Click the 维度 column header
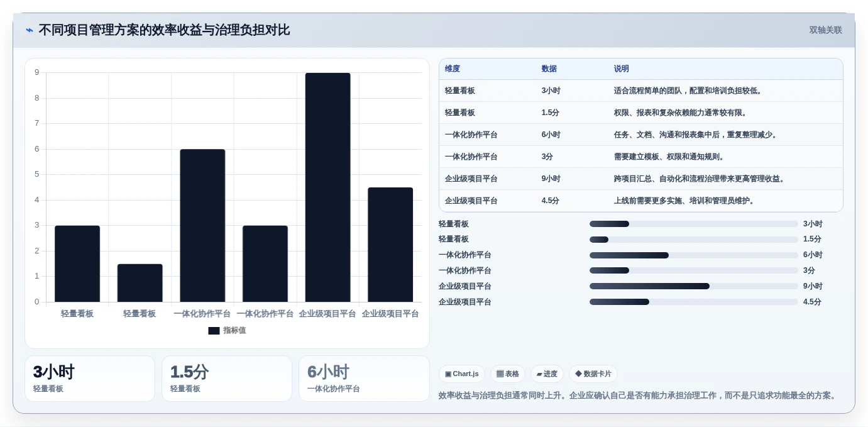 (453, 69)
